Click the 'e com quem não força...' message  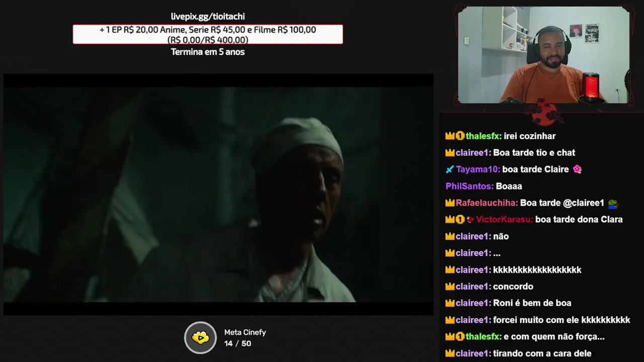(x=554, y=337)
